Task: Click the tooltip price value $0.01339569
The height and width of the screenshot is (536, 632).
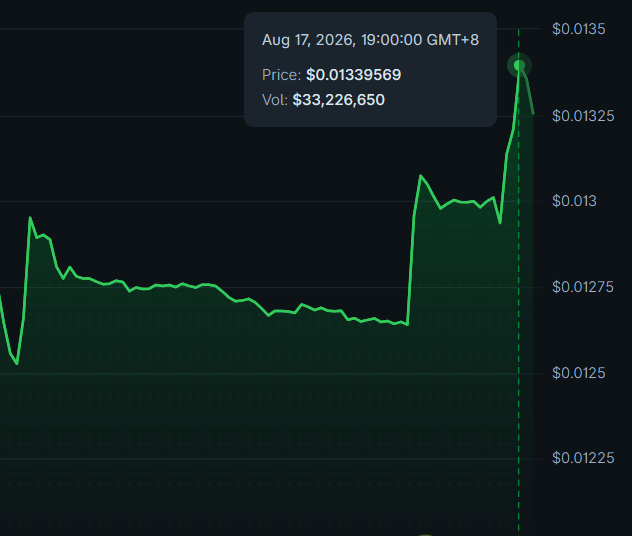Action: [x=353, y=75]
